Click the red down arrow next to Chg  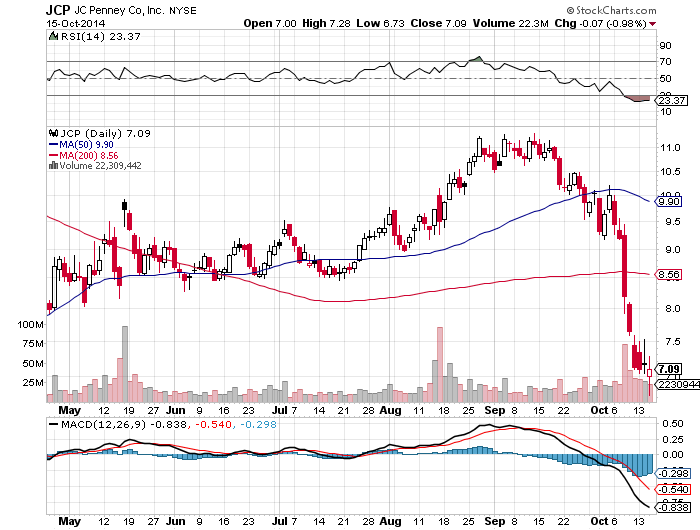click(x=653, y=24)
